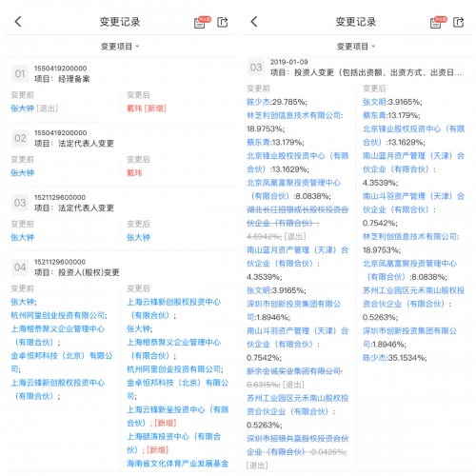Open 深圳市创新投资集团有限公司 in after-change column
The width and height of the screenshot is (476, 476).
coord(409,338)
